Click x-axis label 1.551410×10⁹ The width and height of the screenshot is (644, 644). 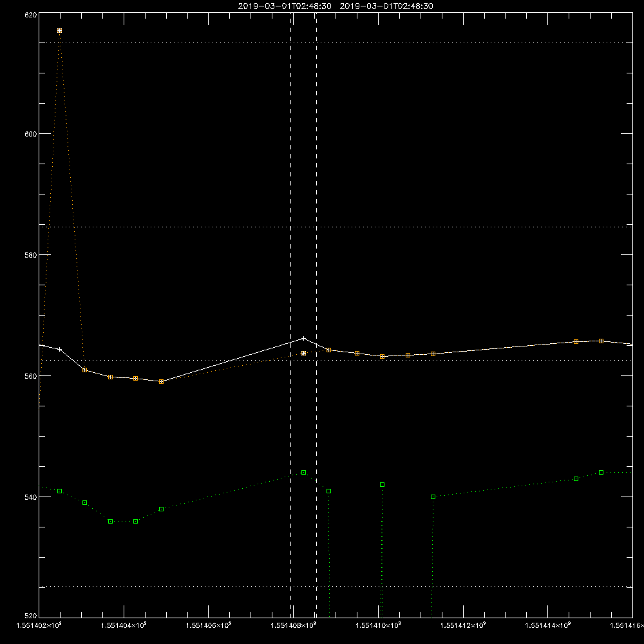[378, 625]
